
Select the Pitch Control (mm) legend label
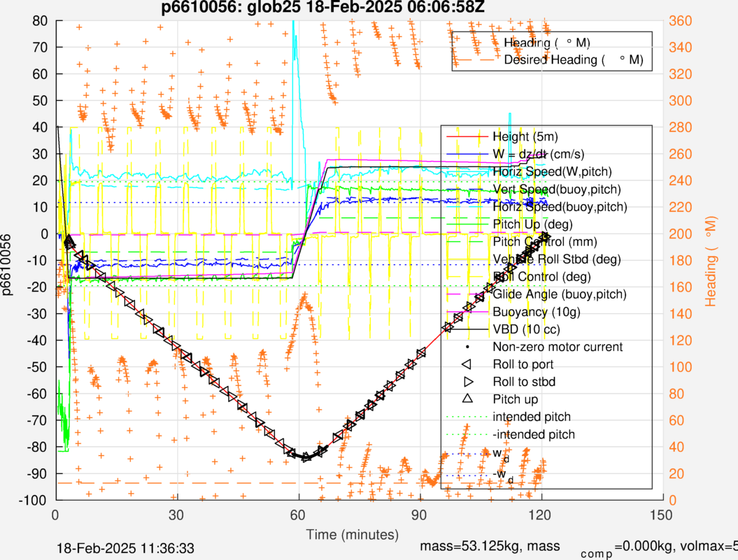tap(547, 242)
